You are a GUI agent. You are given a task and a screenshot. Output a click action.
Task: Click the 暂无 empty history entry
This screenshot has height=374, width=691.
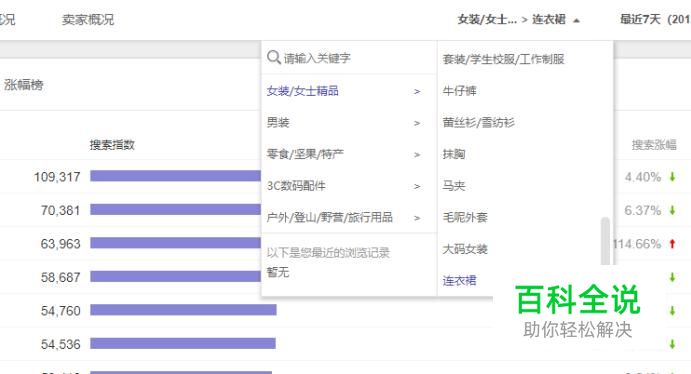click(x=278, y=272)
